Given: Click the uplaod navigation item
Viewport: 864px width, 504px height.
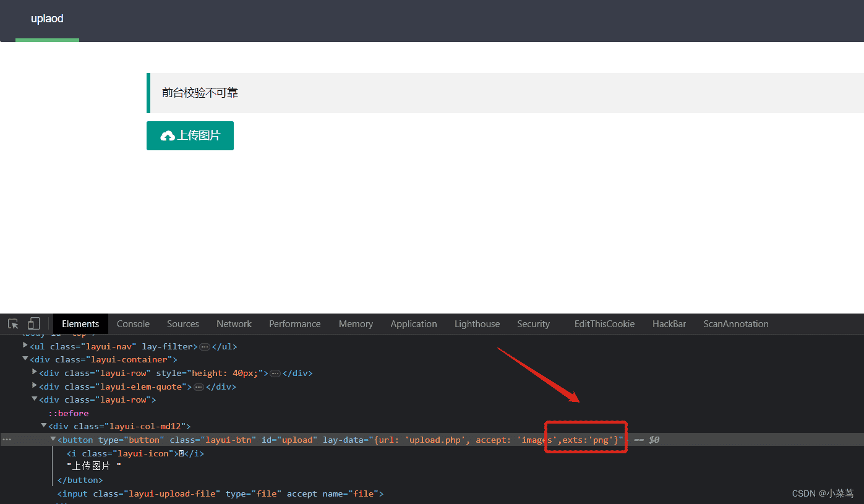Looking at the screenshot, I should coord(47,19).
